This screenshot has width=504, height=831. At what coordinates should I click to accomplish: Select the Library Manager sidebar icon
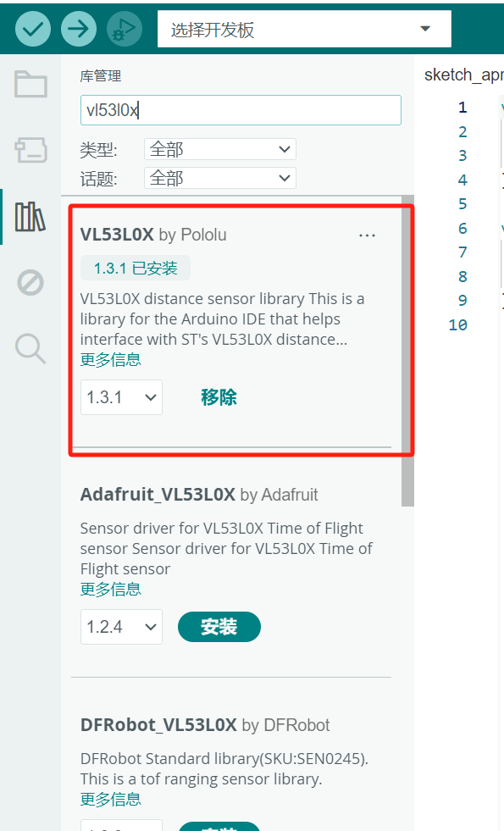point(30,216)
